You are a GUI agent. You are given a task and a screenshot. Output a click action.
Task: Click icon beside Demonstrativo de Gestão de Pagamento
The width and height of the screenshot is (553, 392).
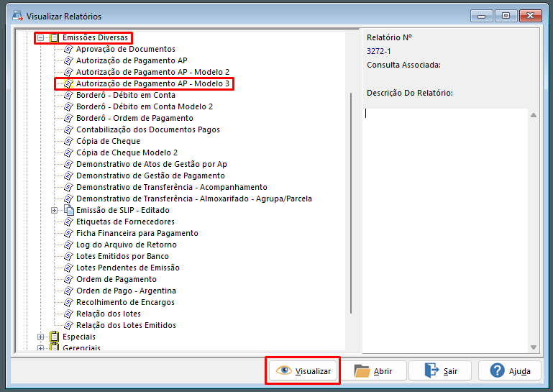pyautogui.click(x=68, y=176)
